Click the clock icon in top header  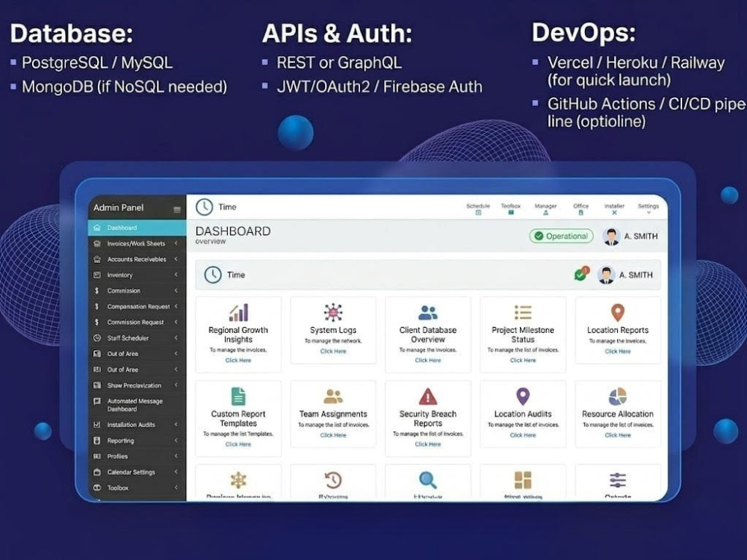205,207
